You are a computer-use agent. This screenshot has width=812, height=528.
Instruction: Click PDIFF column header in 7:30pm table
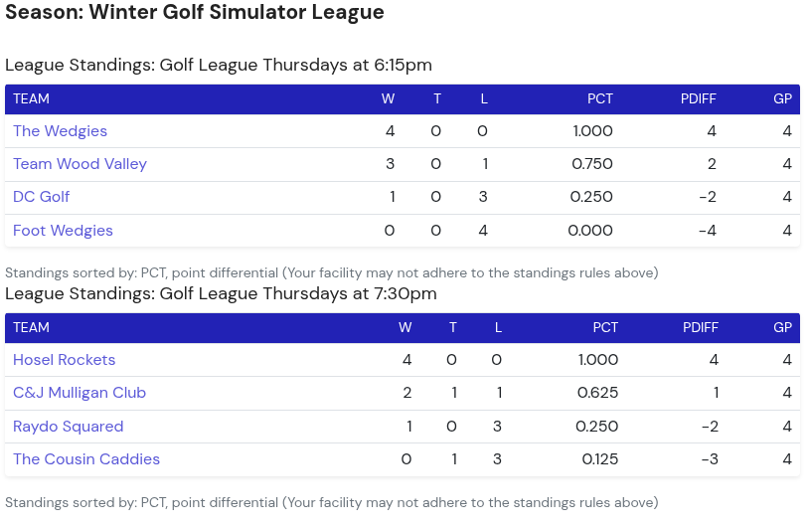(701, 327)
